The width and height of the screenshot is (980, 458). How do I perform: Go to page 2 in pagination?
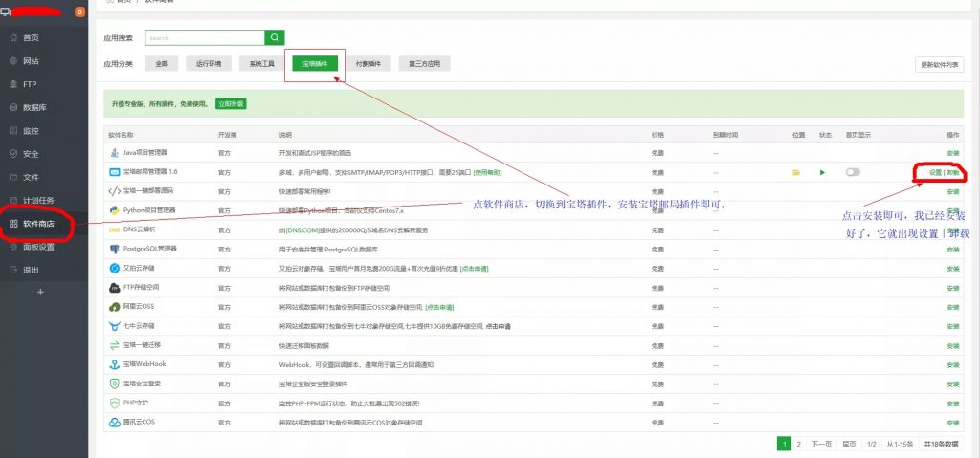click(799, 444)
